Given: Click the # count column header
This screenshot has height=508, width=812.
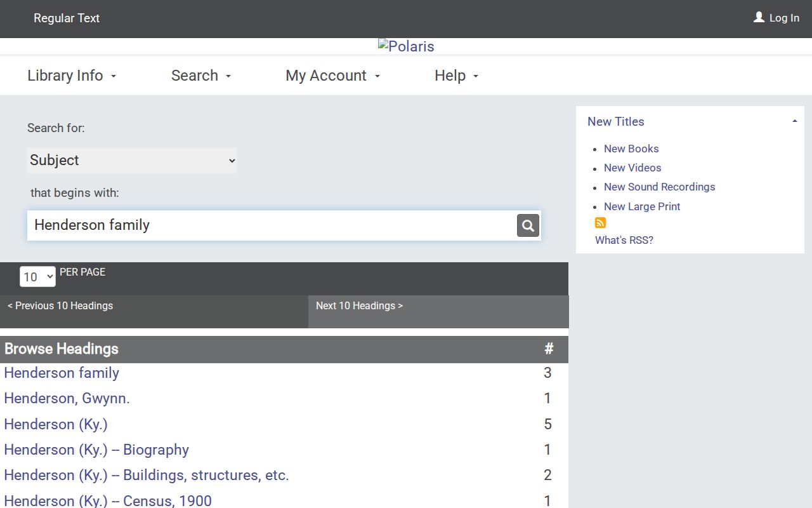Looking at the screenshot, I should point(549,349).
